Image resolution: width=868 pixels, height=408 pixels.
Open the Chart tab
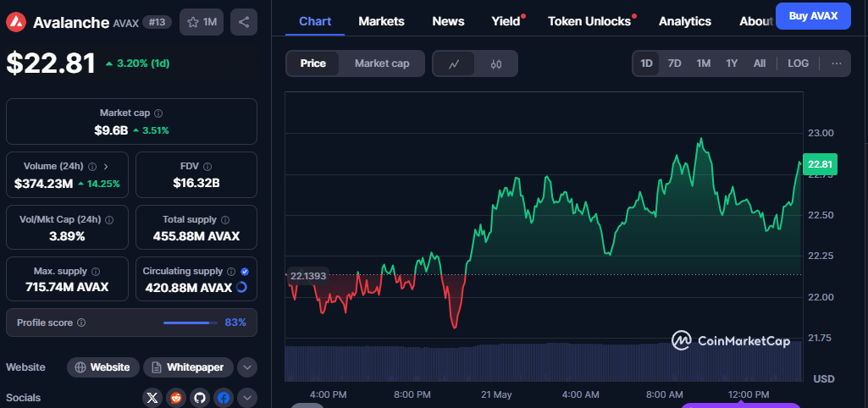(315, 22)
